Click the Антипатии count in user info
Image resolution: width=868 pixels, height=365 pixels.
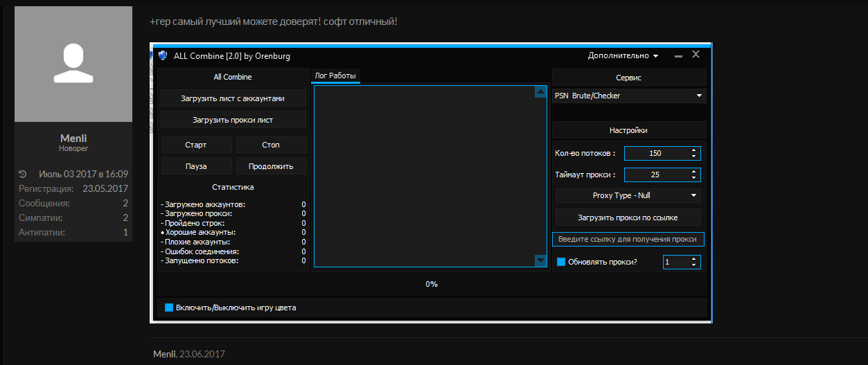125,232
